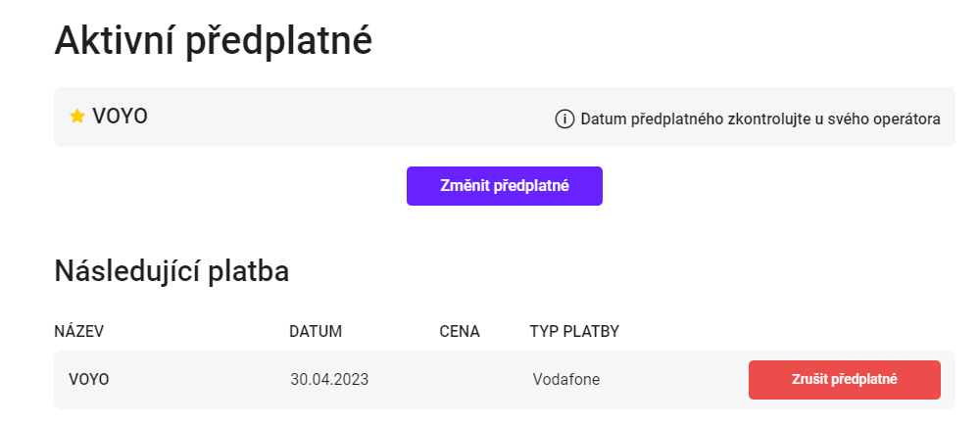The width and height of the screenshot is (980, 425).
Task: Click blank space between Vodafone and cancel button
Action: click(x=674, y=379)
